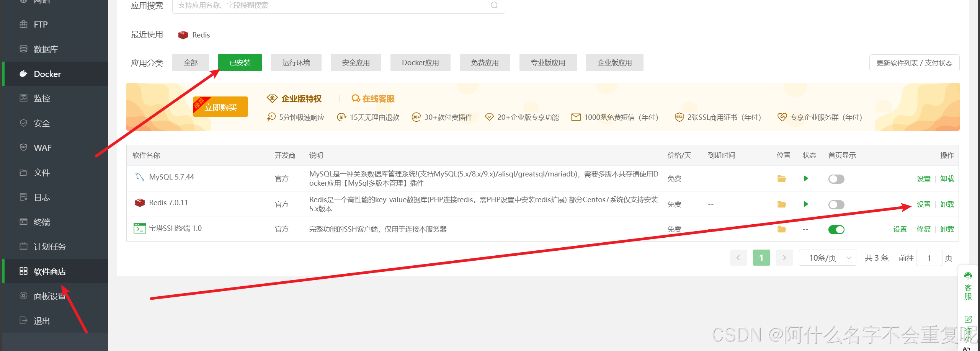Select page 1 button

(x=761, y=258)
